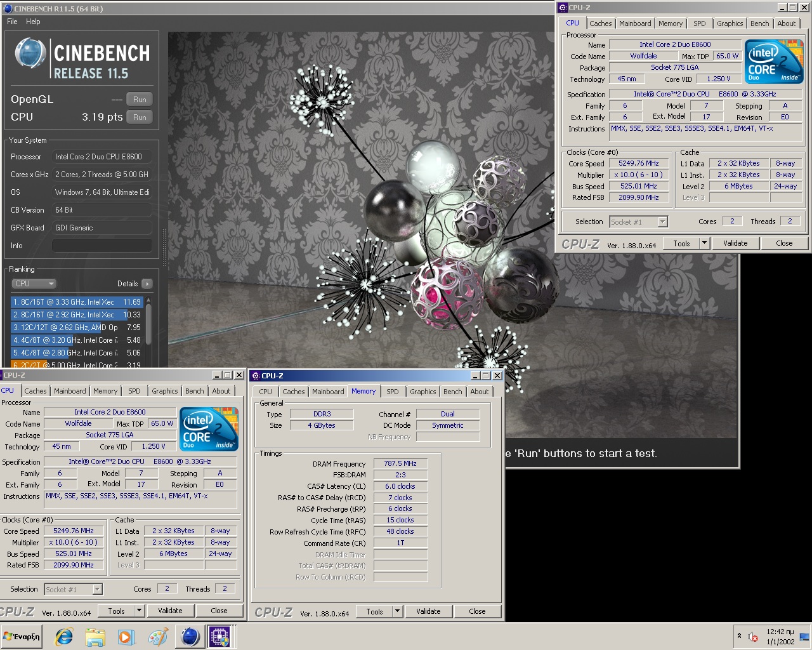Viewport: 812px width, 650px height.
Task: Open the CPU ranking type dropdown
Action: click(34, 284)
